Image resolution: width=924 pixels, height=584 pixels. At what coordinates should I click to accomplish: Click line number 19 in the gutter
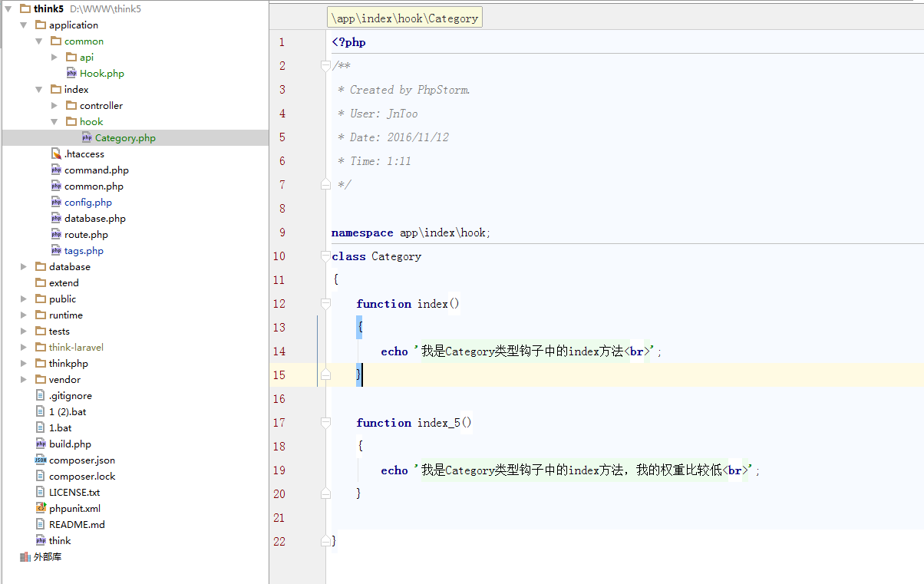pos(279,470)
